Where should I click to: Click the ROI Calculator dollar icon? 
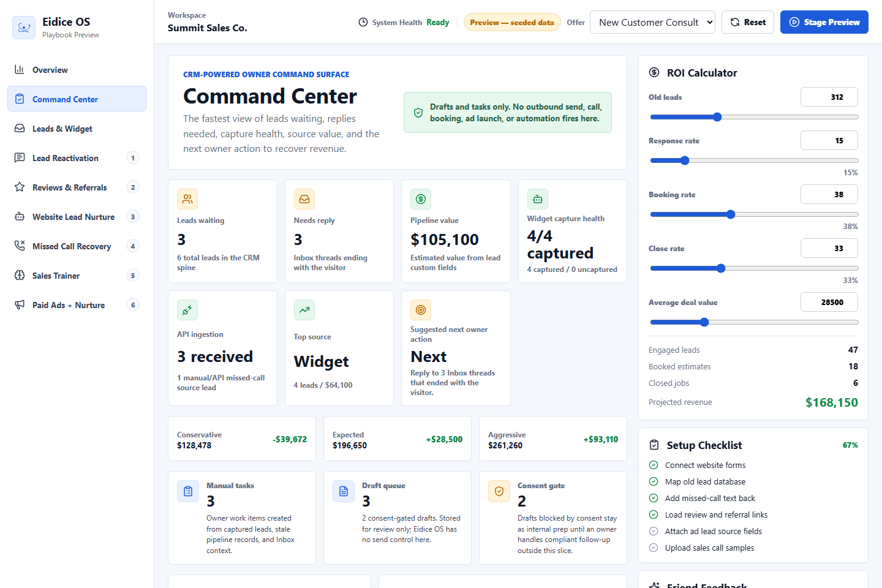point(654,72)
